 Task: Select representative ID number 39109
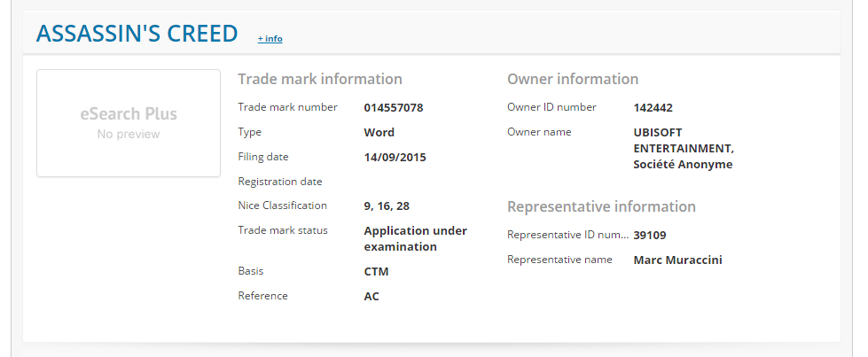tap(649, 236)
